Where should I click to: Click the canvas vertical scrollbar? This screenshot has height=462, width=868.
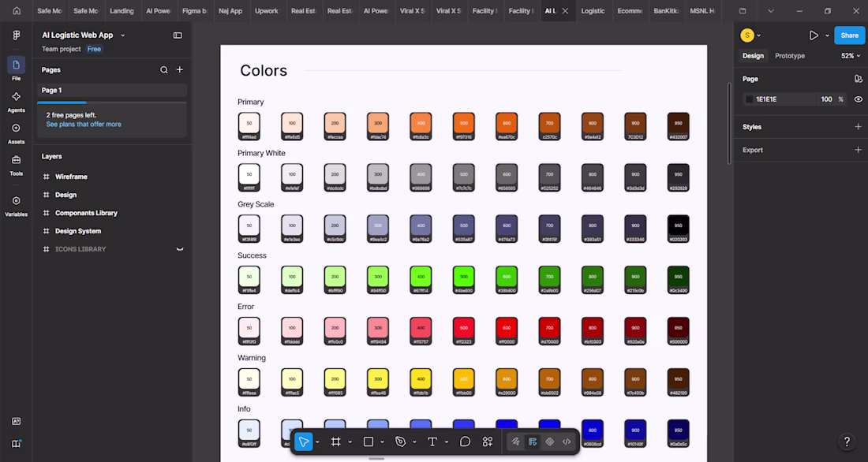click(x=729, y=123)
